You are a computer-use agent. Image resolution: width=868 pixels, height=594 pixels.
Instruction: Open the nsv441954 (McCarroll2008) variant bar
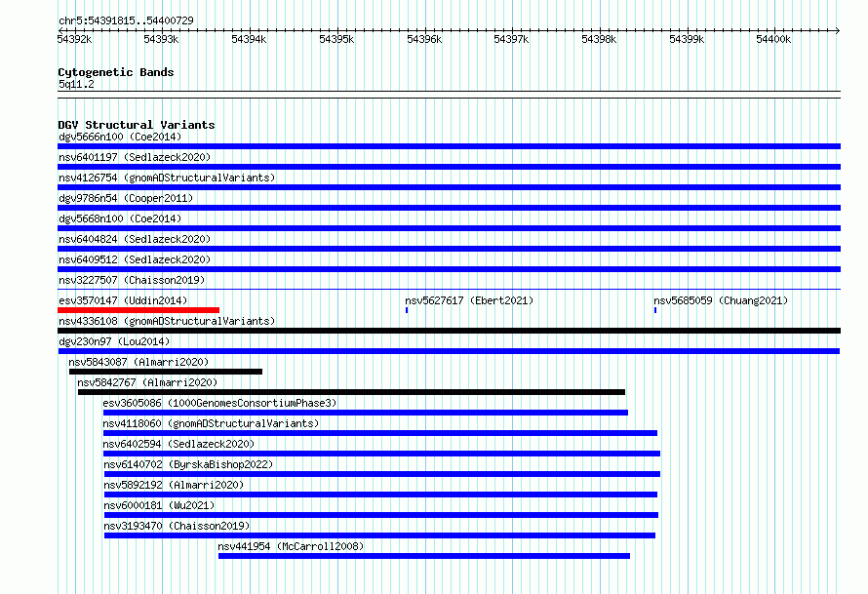coord(424,556)
